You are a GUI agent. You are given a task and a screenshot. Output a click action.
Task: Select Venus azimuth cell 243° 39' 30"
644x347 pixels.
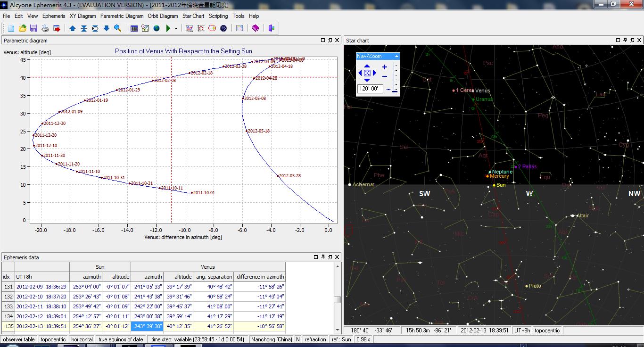[147, 326]
